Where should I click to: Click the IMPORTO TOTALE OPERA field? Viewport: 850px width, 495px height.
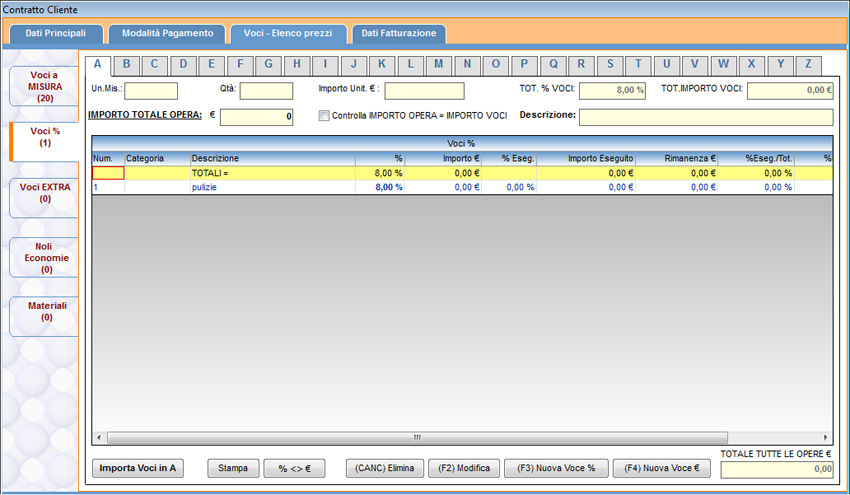tap(256, 117)
